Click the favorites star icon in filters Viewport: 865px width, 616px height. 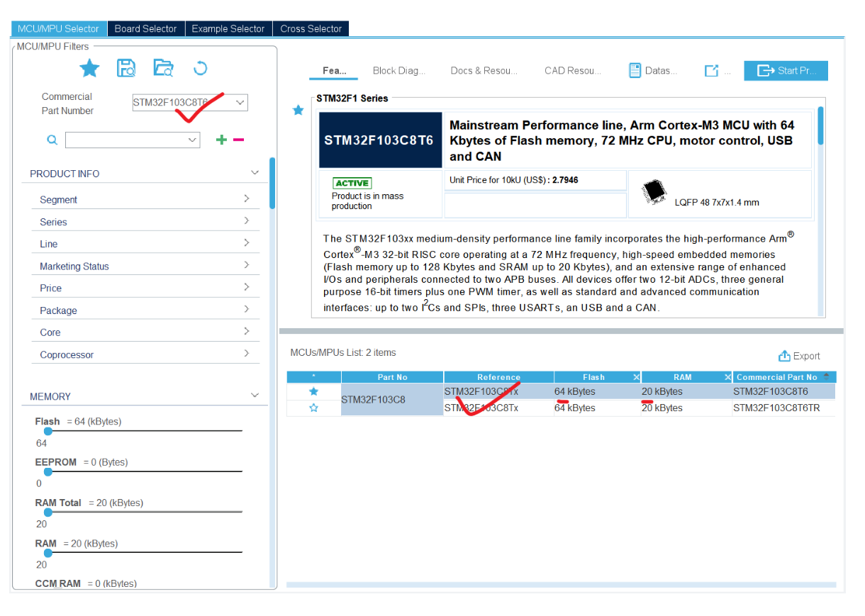[89, 68]
